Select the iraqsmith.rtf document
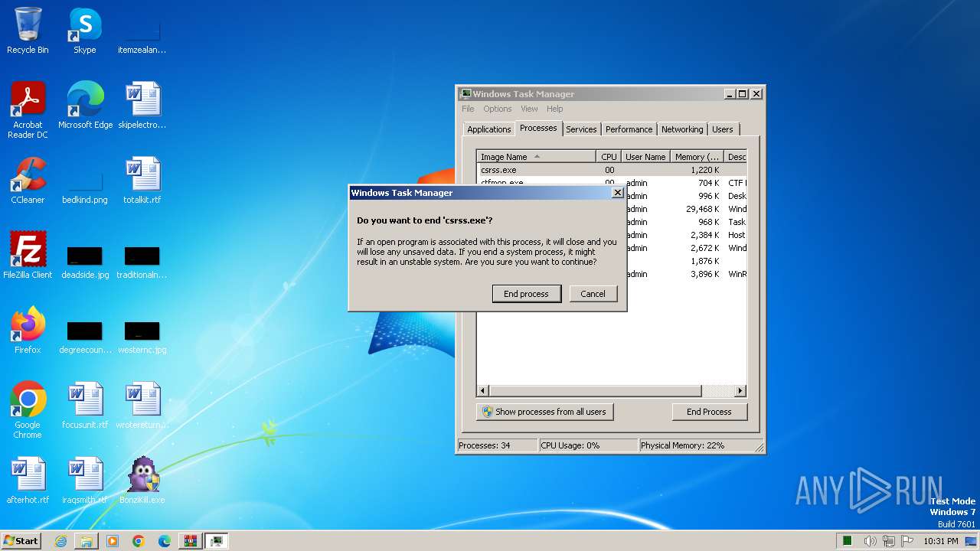Image resolution: width=980 pixels, height=551 pixels. click(x=85, y=481)
